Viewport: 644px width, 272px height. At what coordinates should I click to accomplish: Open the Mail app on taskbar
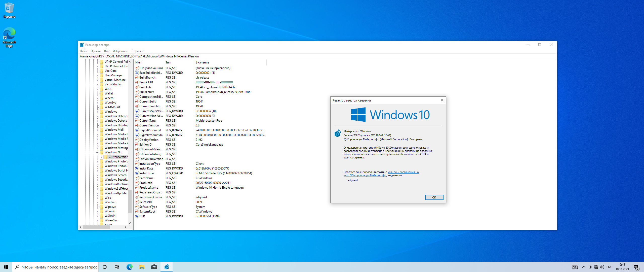[x=154, y=267]
